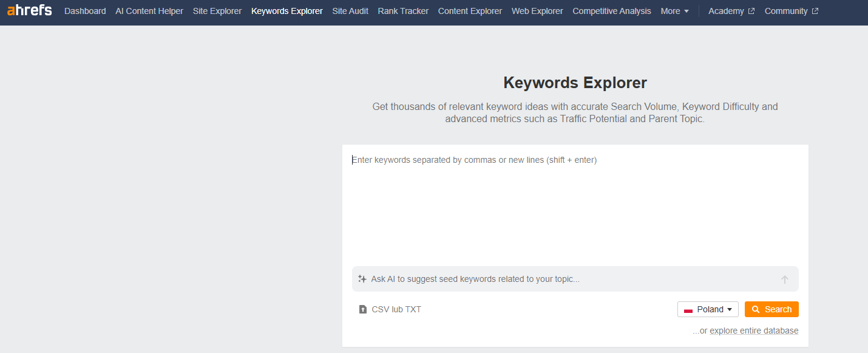Click the magnifier icon on Search button
The width and height of the screenshot is (868, 353).
pyautogui.click(x=756, y=309)
